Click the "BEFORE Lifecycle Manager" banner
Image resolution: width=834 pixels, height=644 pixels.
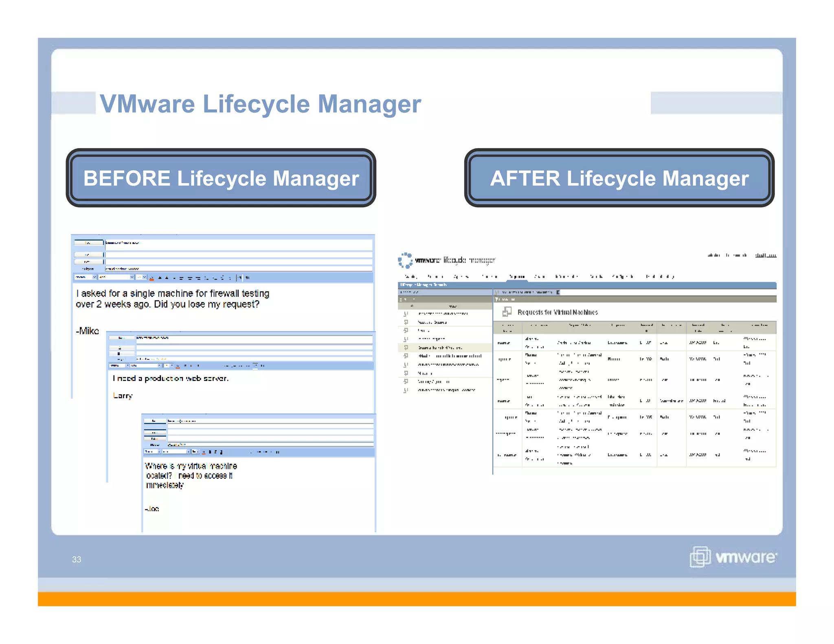(x=221, y=178)
